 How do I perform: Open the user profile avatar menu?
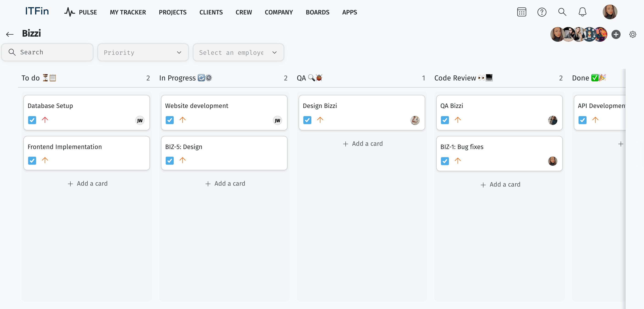610,12
